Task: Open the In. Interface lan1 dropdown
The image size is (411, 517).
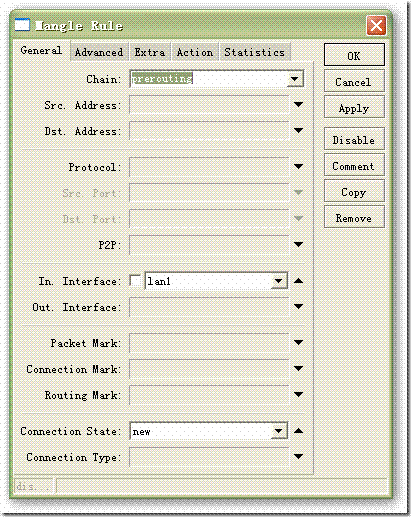Action: pos(279,281)
